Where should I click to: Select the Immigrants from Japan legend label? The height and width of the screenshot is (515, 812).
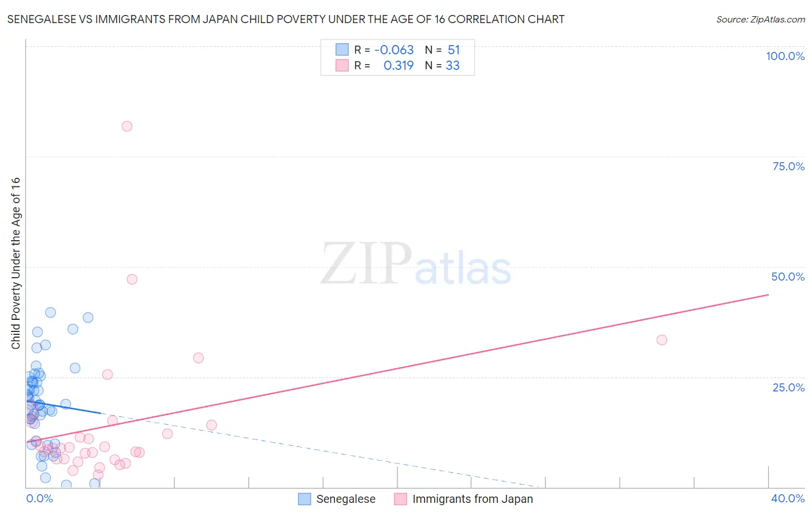tap(473, 499)
